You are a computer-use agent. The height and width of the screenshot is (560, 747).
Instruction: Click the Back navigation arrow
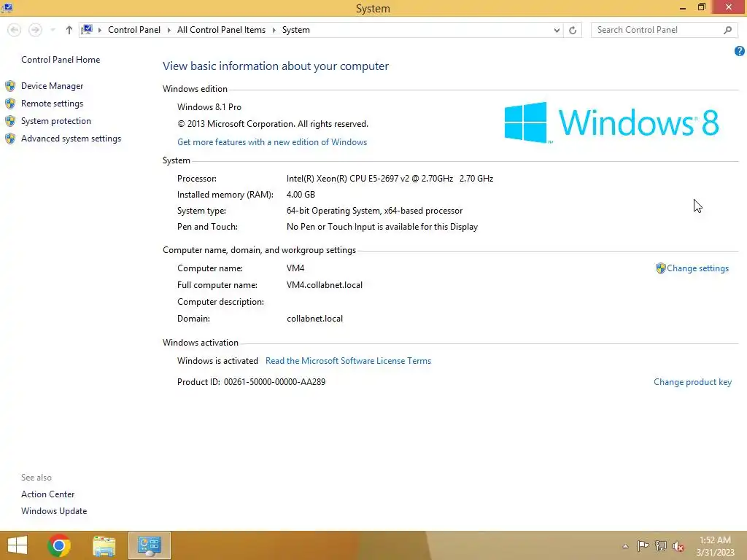pos(15,30)
